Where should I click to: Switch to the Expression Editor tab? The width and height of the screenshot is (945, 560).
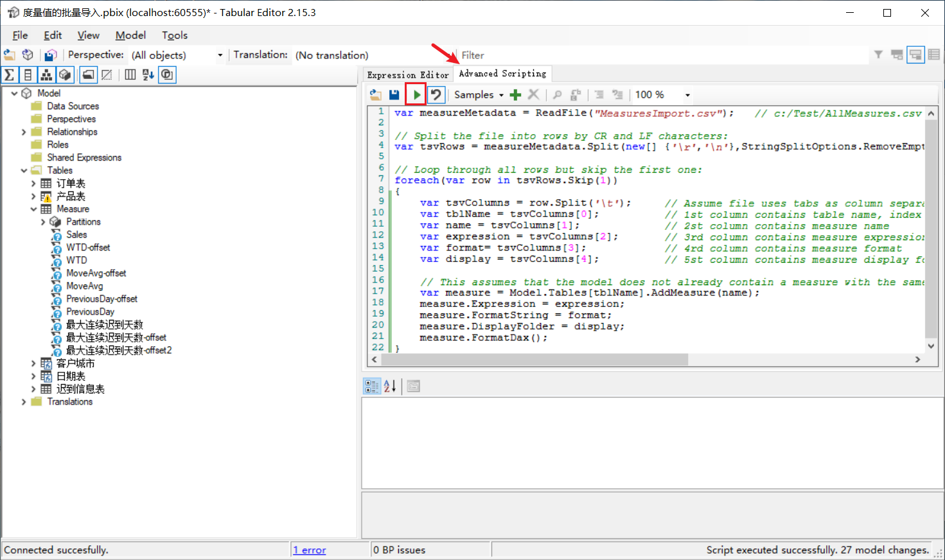[x=408, y=75]
